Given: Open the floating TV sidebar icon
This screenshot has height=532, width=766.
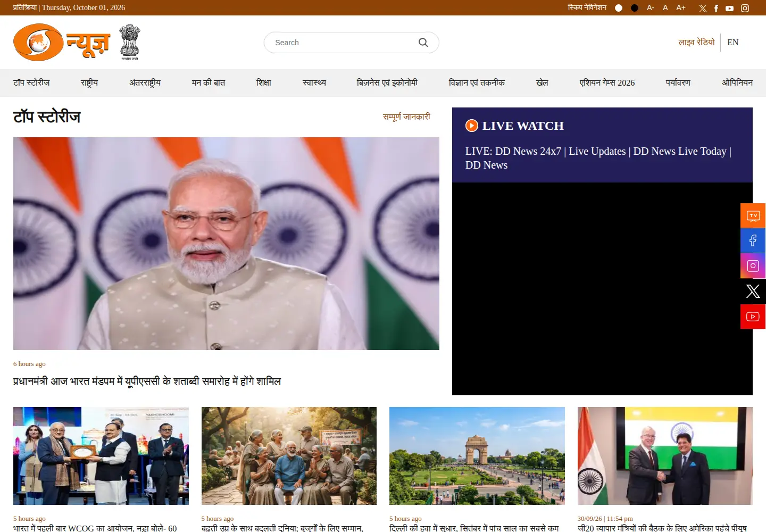Looking at the screenshot, I should (x=753, y=215).
